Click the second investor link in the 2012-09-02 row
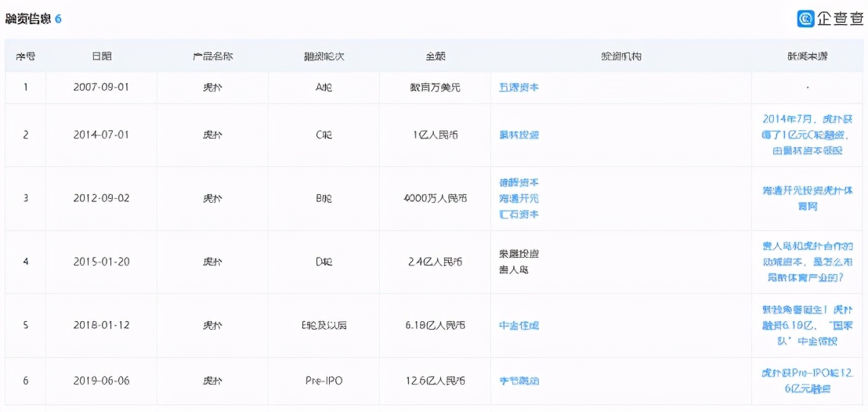 coord(519,198)
